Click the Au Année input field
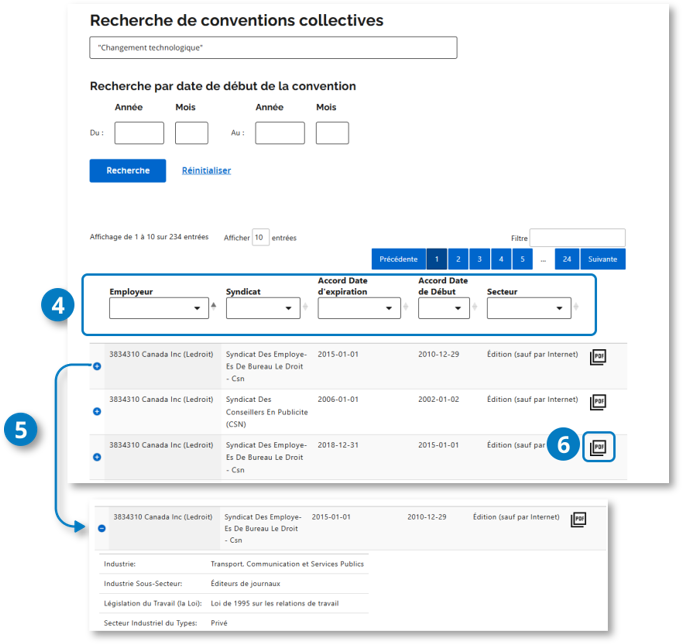Viewport: 682px width, 644px height. click(x=280, y=133)
